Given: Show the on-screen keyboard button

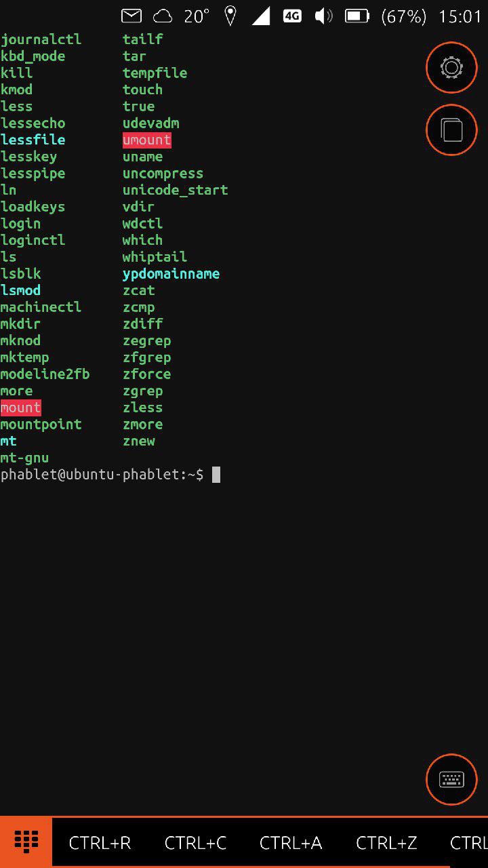Looking at the screenshot, I should click(451, 779).
